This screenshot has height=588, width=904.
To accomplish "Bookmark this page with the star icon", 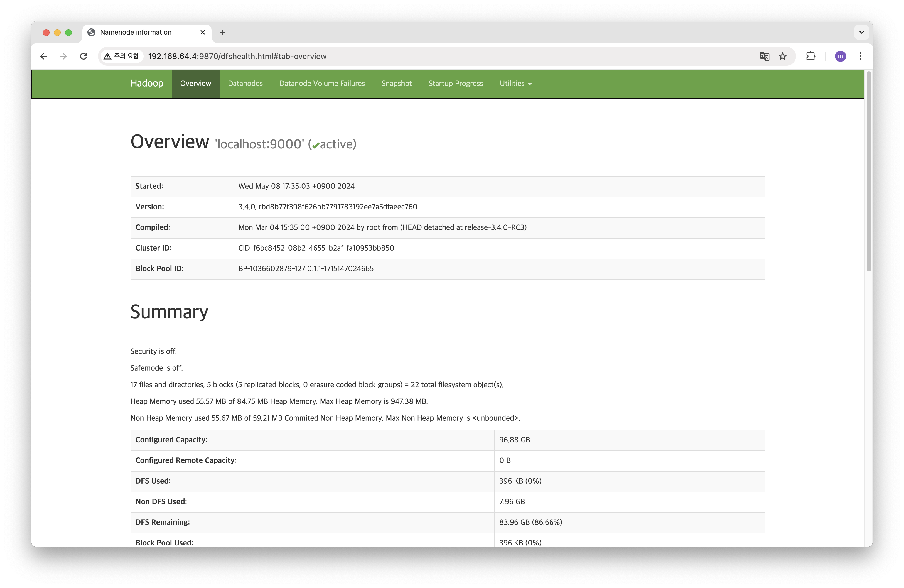I will [782, 56].
